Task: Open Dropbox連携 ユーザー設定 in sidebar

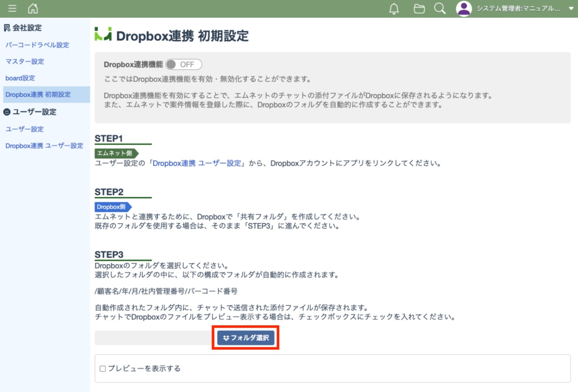Action: point(44,146)
